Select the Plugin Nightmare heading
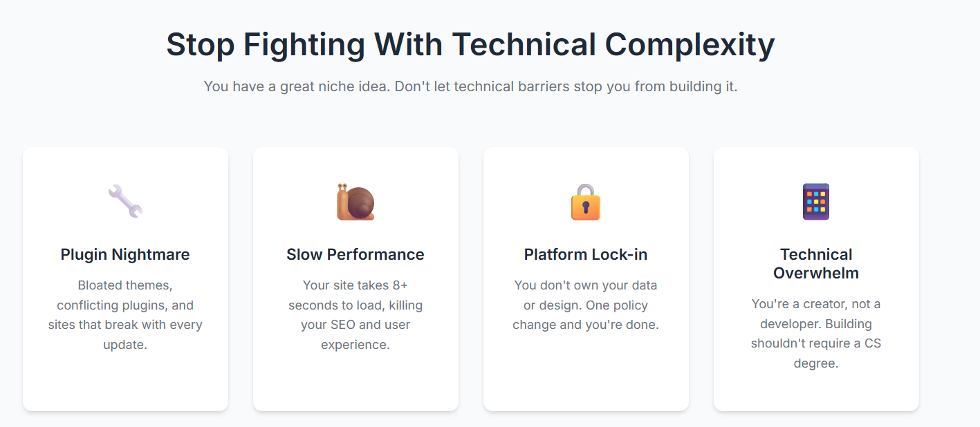 click(125, 254)
